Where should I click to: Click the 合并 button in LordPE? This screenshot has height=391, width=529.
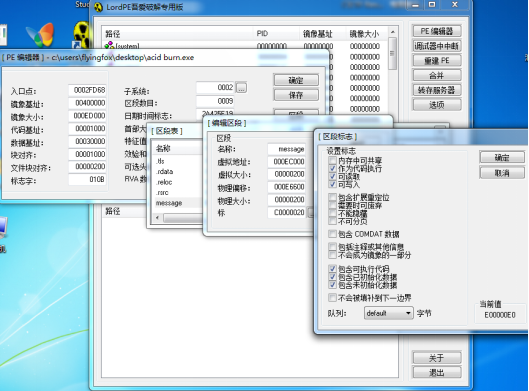[x=437, y=76]
